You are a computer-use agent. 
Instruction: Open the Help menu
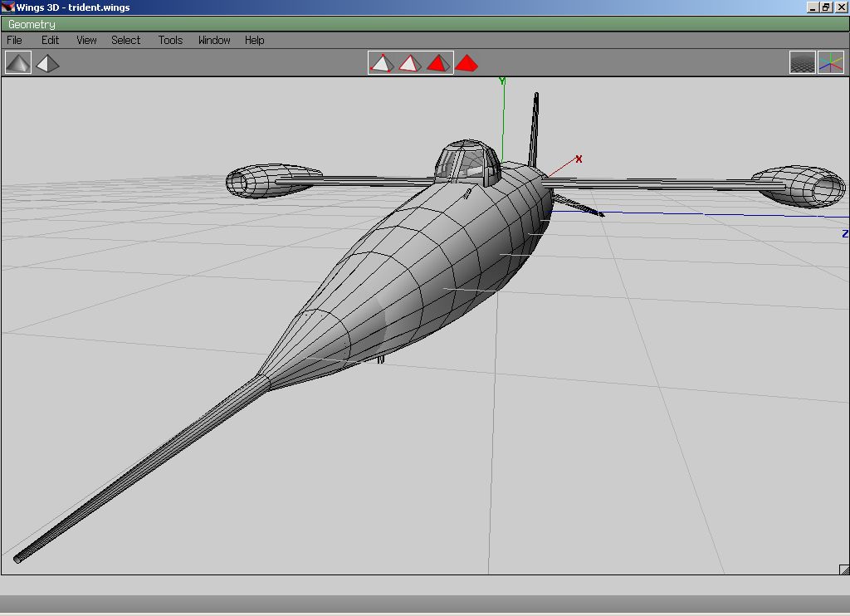tap(254, 40)
